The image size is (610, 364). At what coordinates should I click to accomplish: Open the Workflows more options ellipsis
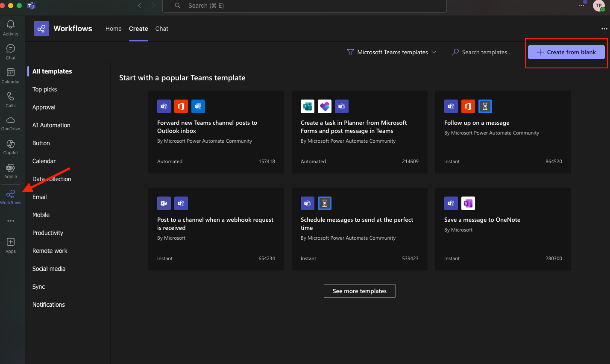(x=604, y=29)
